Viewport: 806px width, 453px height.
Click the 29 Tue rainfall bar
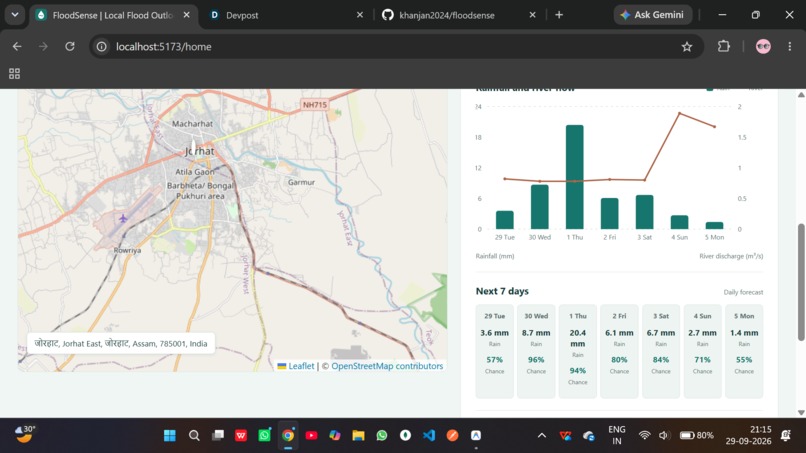coord(505,220)
